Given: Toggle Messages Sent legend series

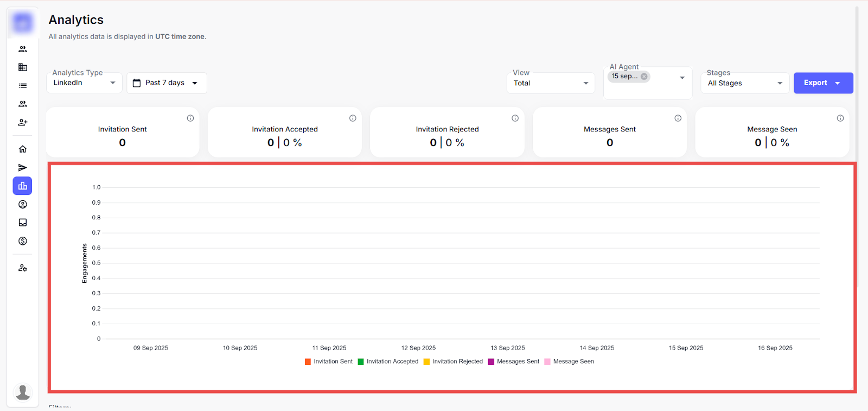Looking at the screenshot, I should point(514,362).
